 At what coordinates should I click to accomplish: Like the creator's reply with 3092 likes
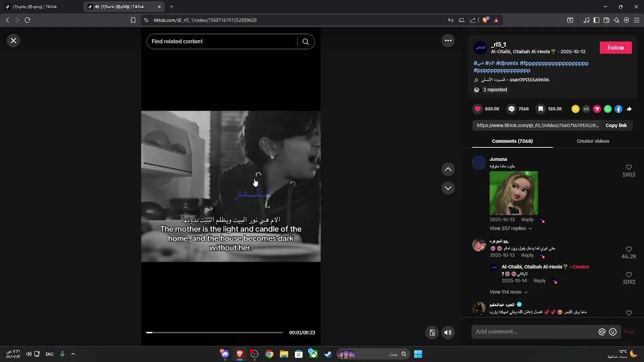coord(628,275)
